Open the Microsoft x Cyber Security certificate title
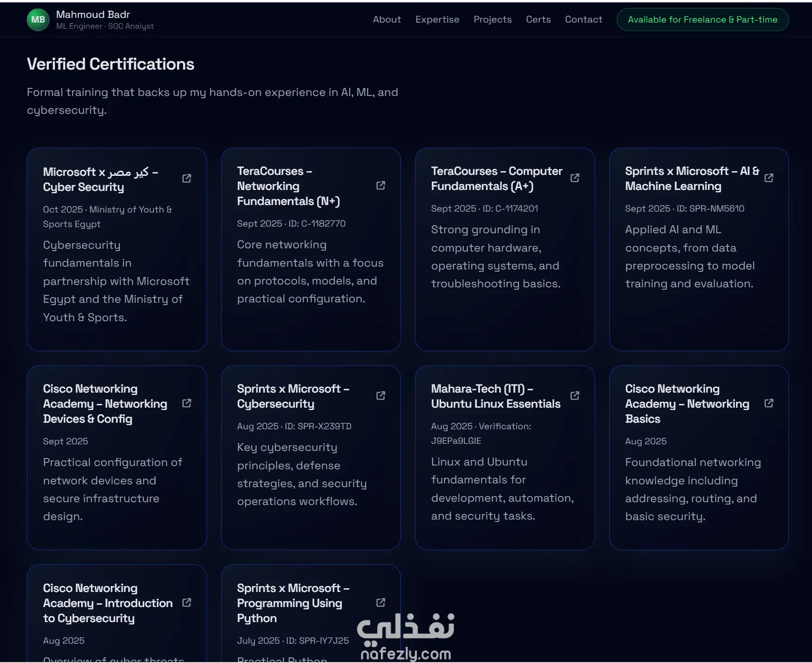The height and width of the screenshot is (663, 812). click(x=101, y=179)
